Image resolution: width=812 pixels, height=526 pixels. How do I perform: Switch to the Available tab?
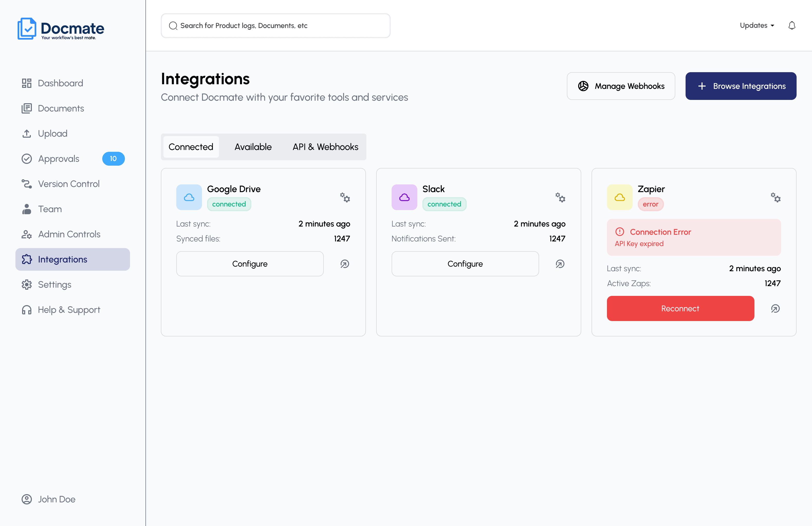[x=253, y=147]
